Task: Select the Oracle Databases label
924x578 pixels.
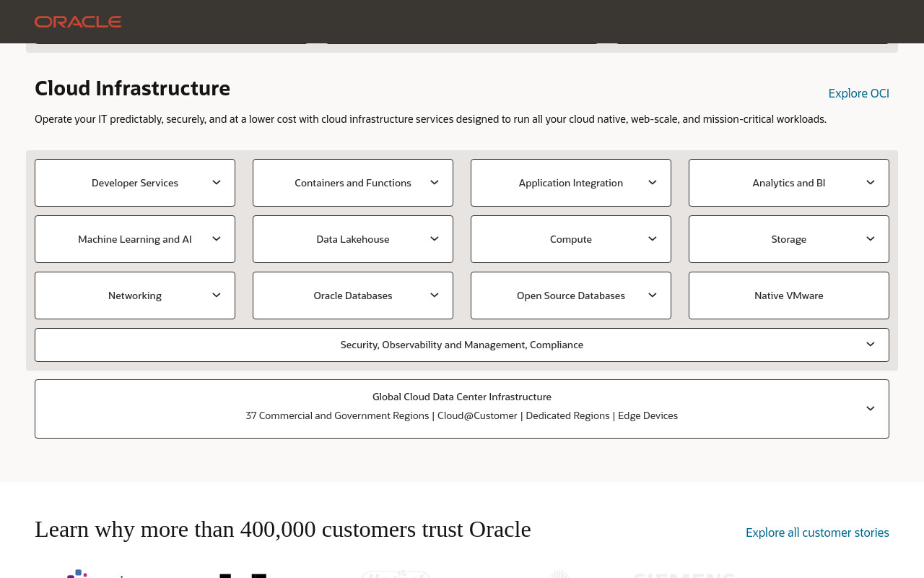Action: pos(353,296)
